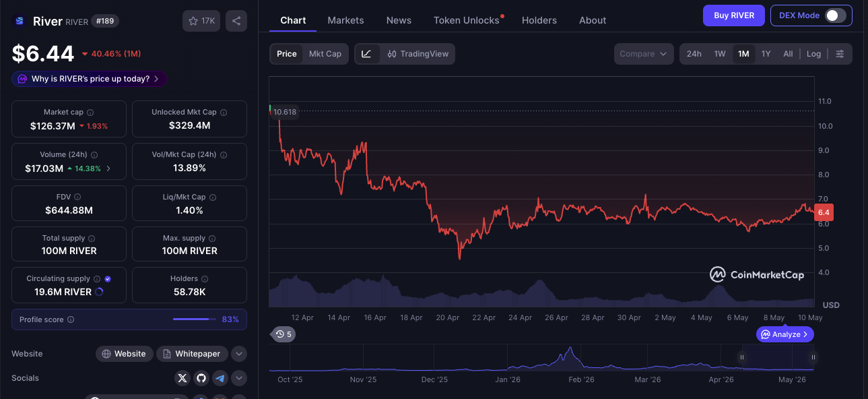The height and width of the screenshot is (399, 868).
Task: Open Market cap info tooltip icon
Action: pyautogui.click(x=90, y=113)
